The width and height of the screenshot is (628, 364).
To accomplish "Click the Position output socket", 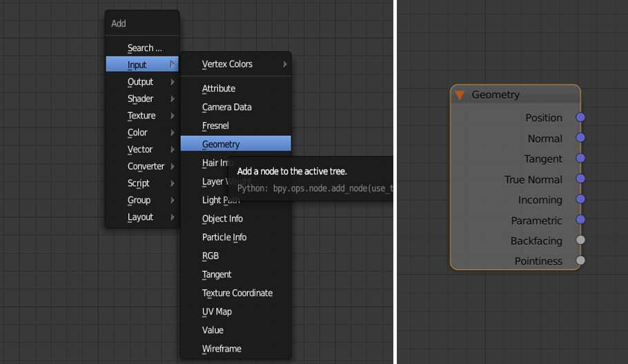I will coord(580,118).
